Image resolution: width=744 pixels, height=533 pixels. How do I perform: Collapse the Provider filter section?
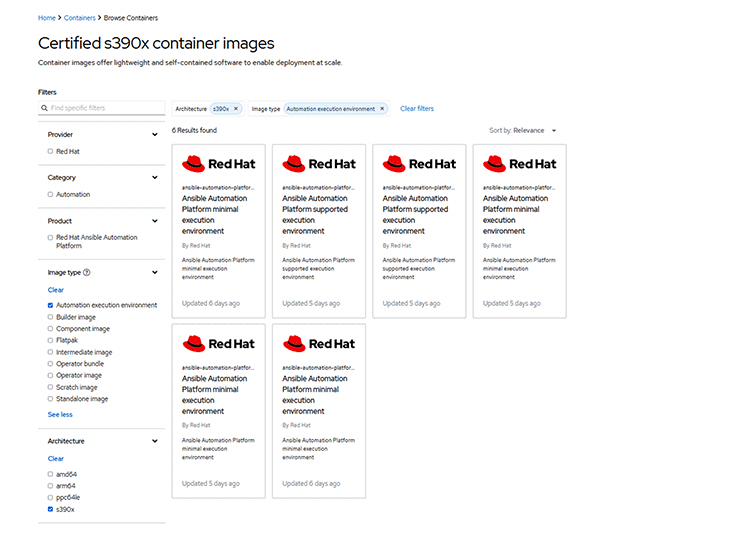154,135
